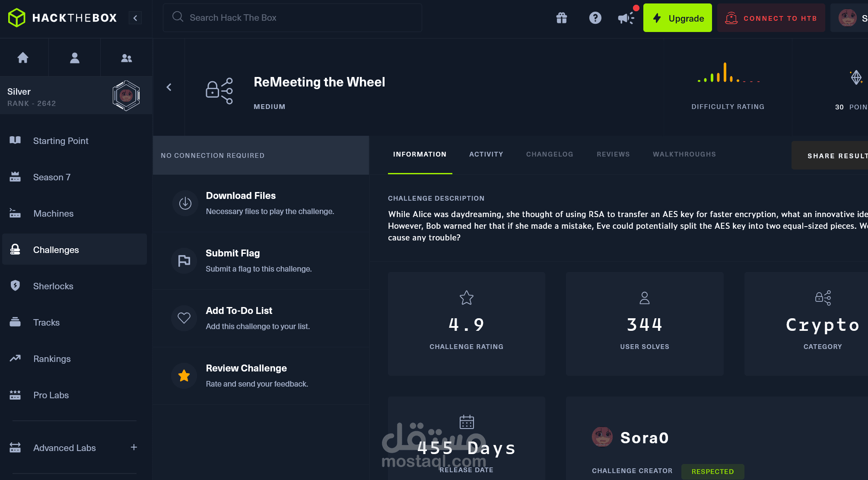The width and height of the screenshot is (868, 480).
Task: Open Season 7 in the sidebar
Action: point(74,177)
